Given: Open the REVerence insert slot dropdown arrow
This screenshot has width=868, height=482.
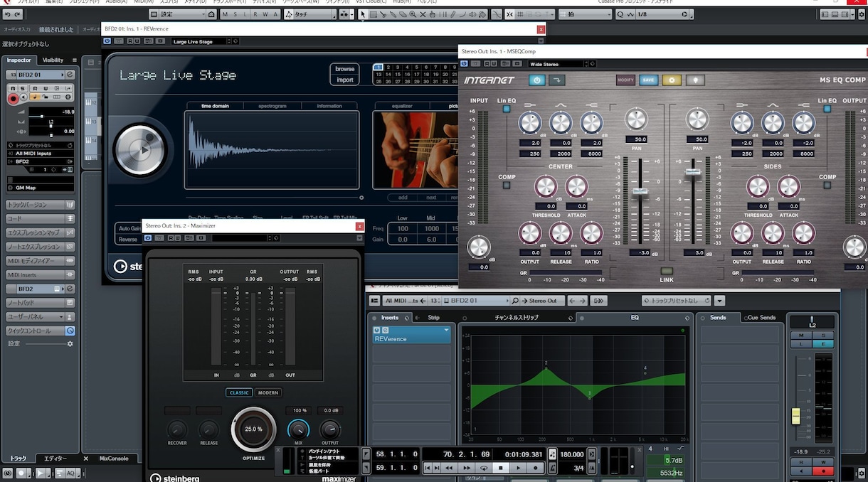Looking at the screenshot, I should [446, 331].
